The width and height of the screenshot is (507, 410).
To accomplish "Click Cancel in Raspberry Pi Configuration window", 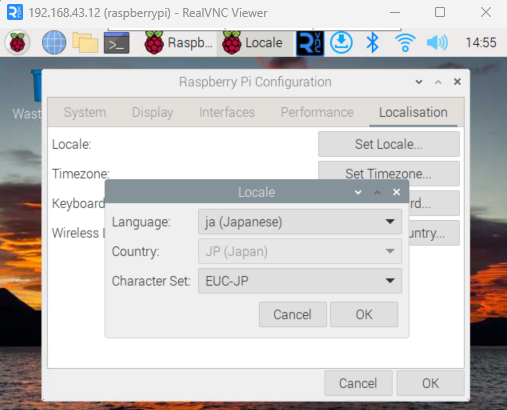I will coord(358,383).
